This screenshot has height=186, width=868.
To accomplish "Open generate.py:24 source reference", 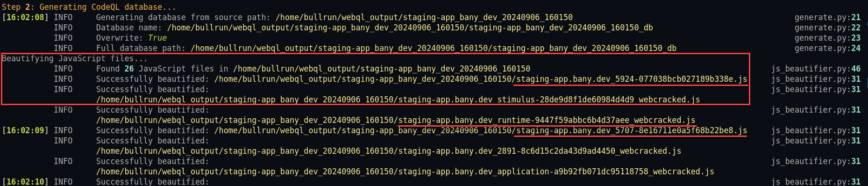I will 827,48.
